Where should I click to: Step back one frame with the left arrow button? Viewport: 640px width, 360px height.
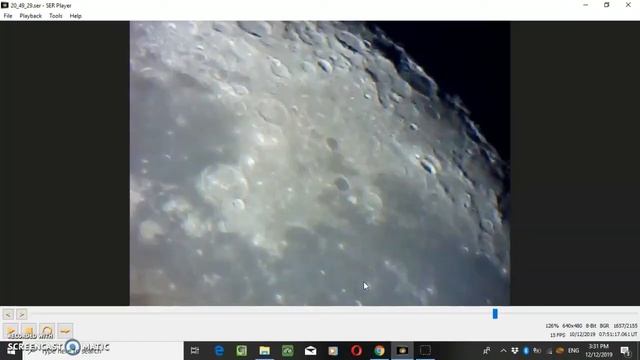pyautogui.click(x=8, y=314)
